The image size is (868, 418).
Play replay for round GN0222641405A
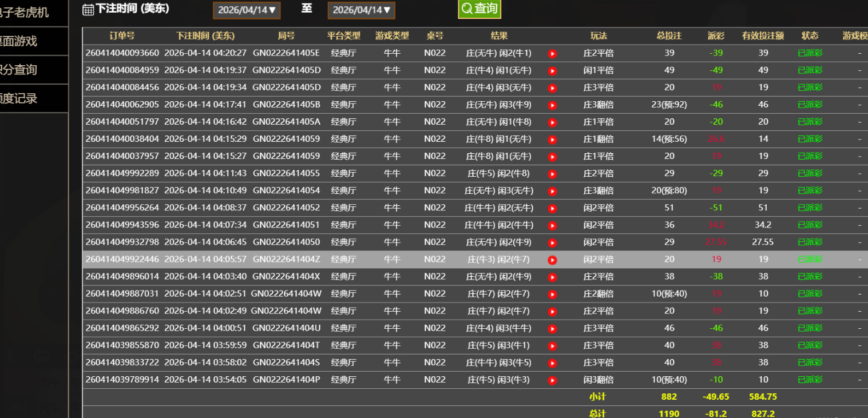(x=552, y=122)
